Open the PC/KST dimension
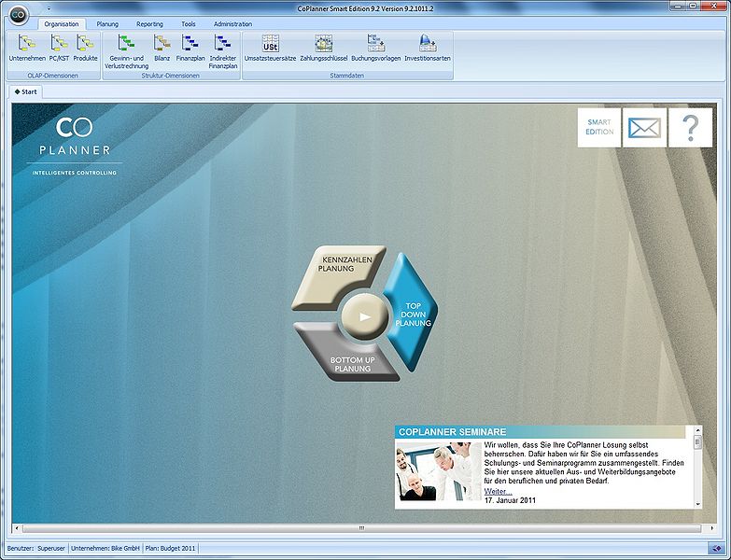The width and height of the screenshot is (731, 560). coord(59,49)
